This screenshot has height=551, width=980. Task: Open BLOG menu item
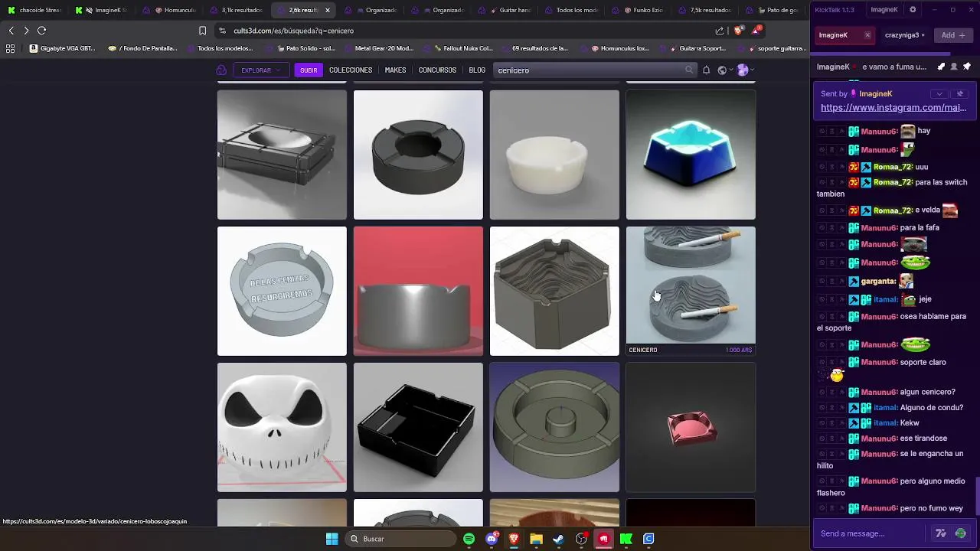[477, 70]
